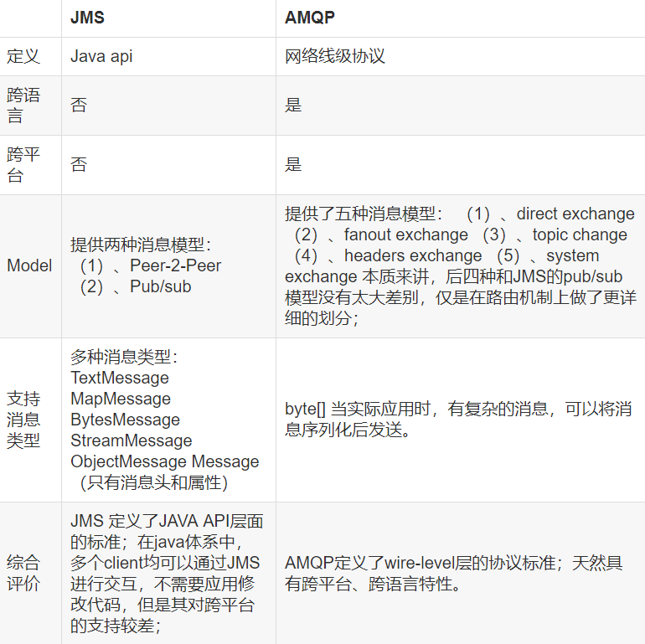Click the BytesMessage text
Viewport: 645px width, 644px height.
point(126,420)
